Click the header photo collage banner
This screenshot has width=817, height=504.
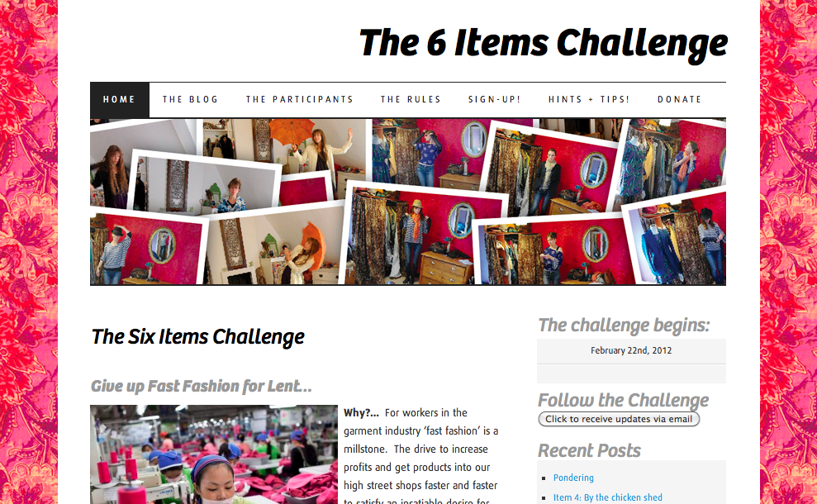(408, 202)
